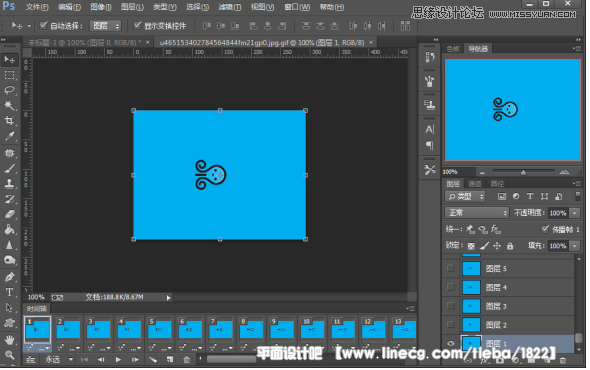Open the 永远 loop options dropdown

pyautogui.click(x=59, y=359)
